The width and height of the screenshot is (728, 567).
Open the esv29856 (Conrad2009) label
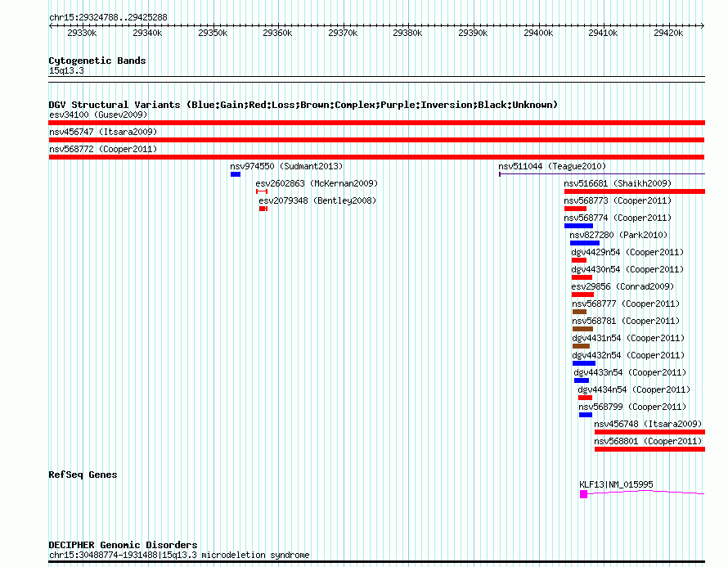[x=622, y=286]
